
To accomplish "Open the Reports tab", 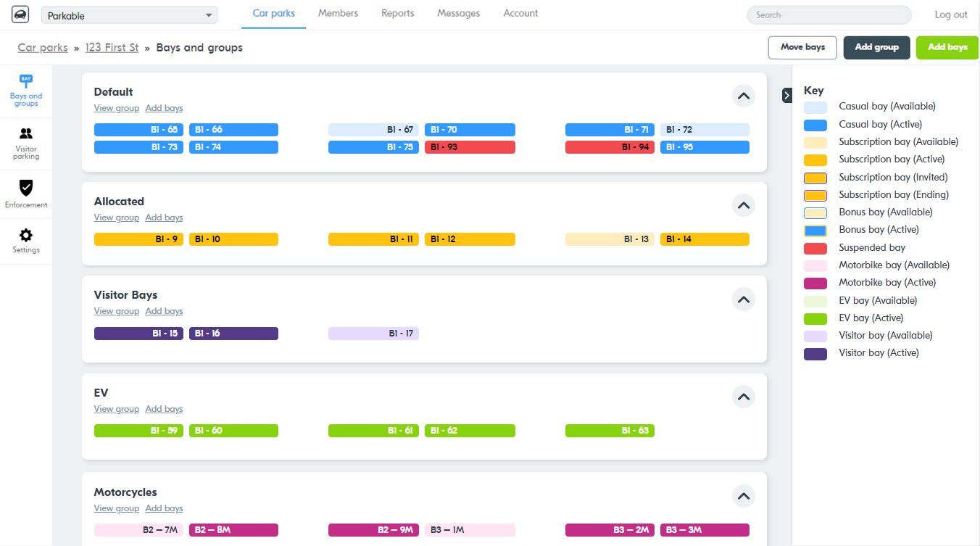I will coord(398,14).
